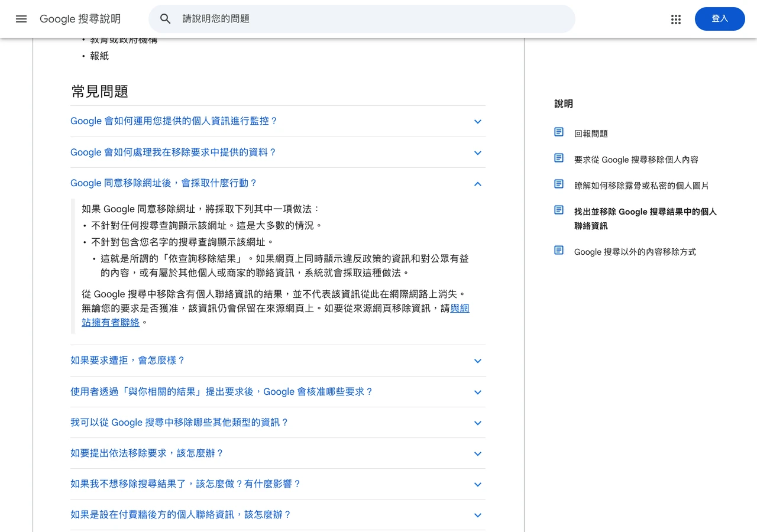Open sidebar article Google 搜尋以外的內容移除方式
The width and height of the screenshot is (757, 532).
pyautogui.click(x=635, y=252)
